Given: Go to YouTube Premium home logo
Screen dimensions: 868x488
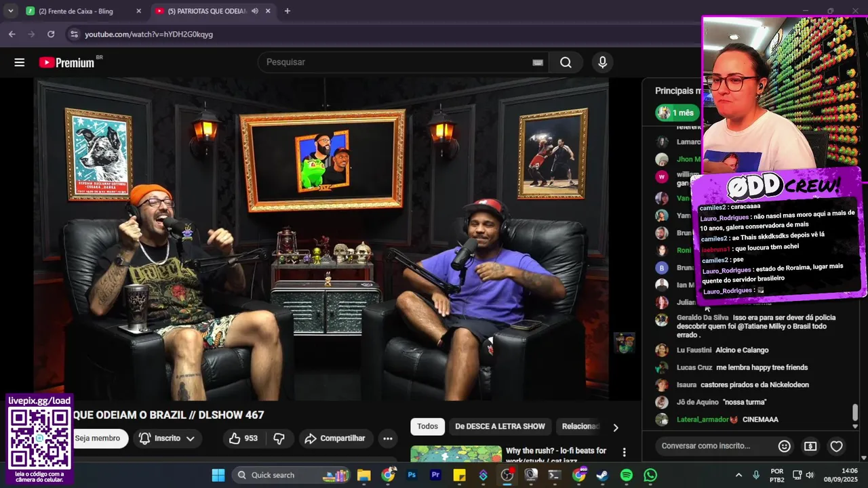Looking at the screenshot, I should [x=66, y=62].
